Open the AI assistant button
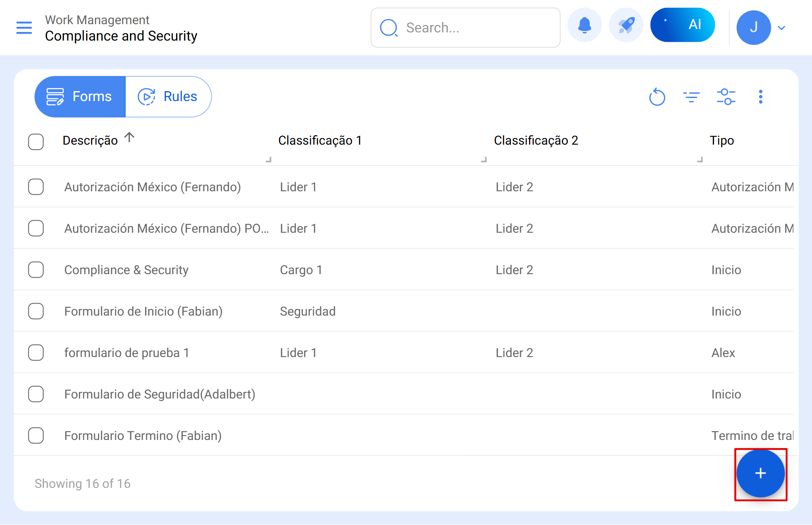 [682, 25]
